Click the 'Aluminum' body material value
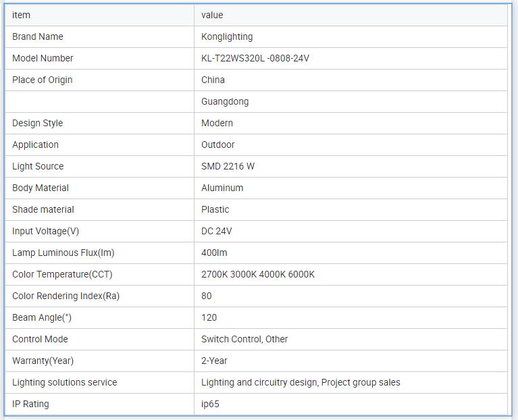 [x=222, y=188]
